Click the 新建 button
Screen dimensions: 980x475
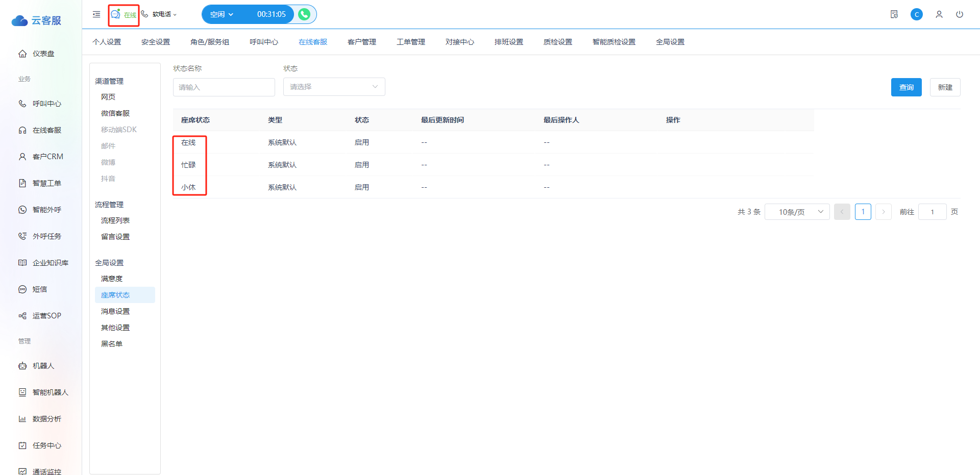[x=945, y=87]
